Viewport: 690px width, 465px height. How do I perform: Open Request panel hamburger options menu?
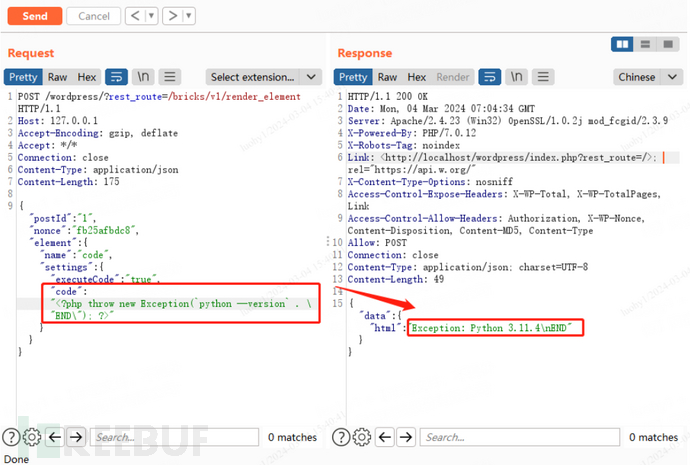(171, 77)
